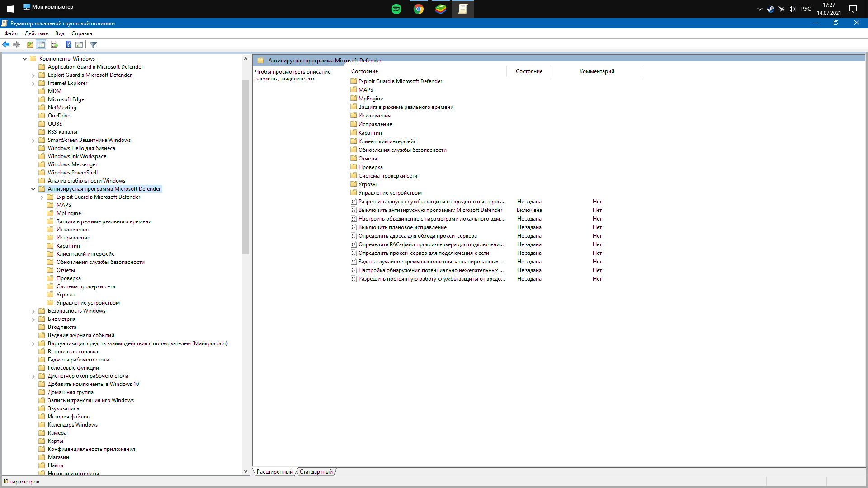Expand Биометрия tree node

(x=33, y=319)
